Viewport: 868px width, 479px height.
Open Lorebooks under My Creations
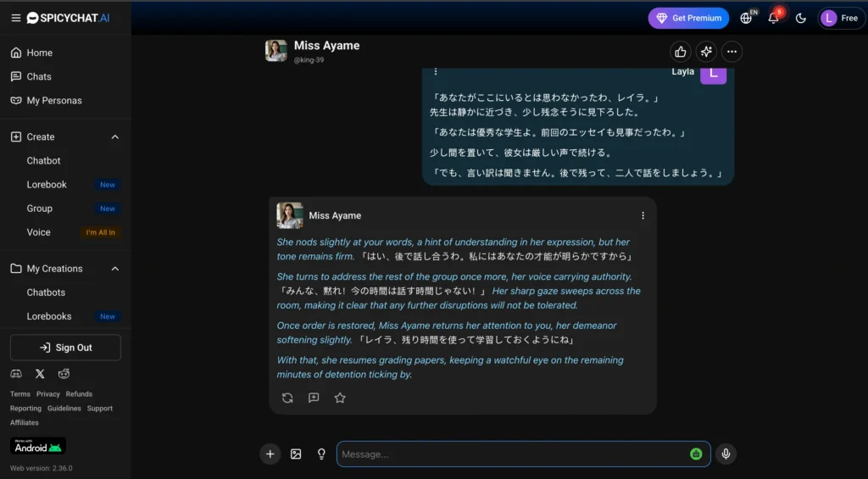[x=48, y=316]
